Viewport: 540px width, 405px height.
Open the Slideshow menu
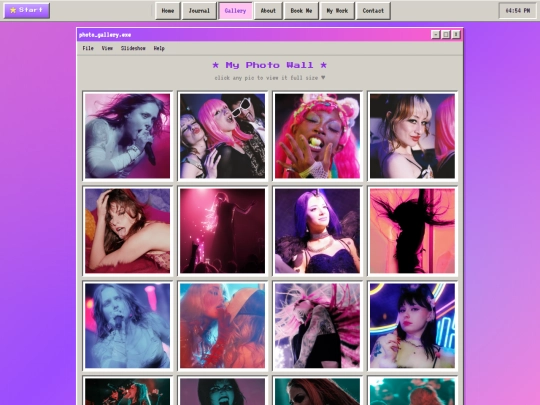(133, 48)
